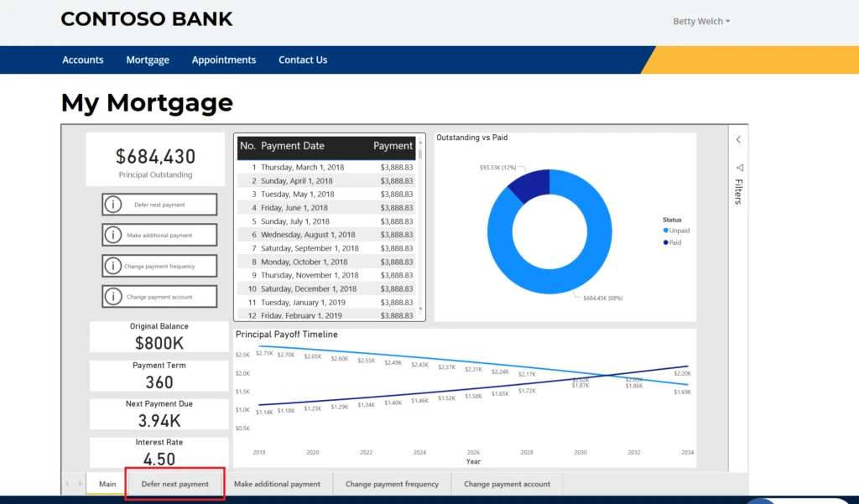This screenshot has height=504, width=859.
Task: Click the Contoso Bank logo text
Action: [x=147, y=18]
